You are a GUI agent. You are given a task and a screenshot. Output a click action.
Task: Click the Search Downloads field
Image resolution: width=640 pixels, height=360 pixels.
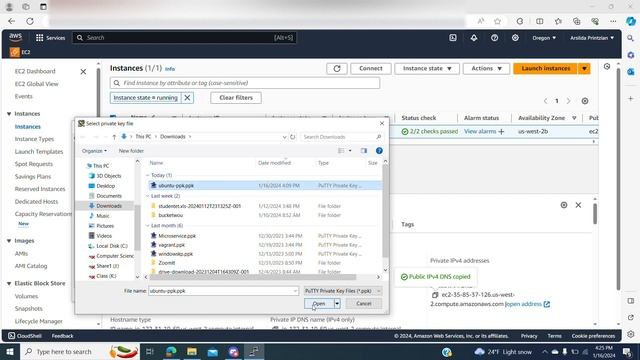pos(342,137)
